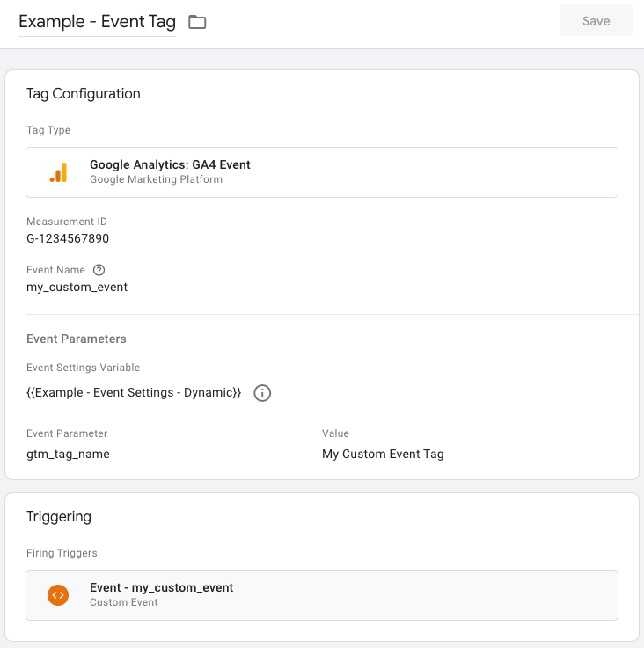
Task: Click the Save button
Action: 596,21
